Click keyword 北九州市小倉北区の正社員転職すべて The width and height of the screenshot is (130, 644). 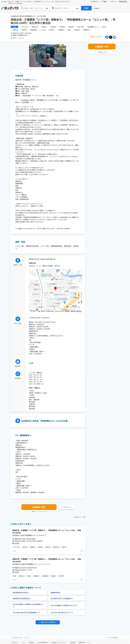click(29, 613)
